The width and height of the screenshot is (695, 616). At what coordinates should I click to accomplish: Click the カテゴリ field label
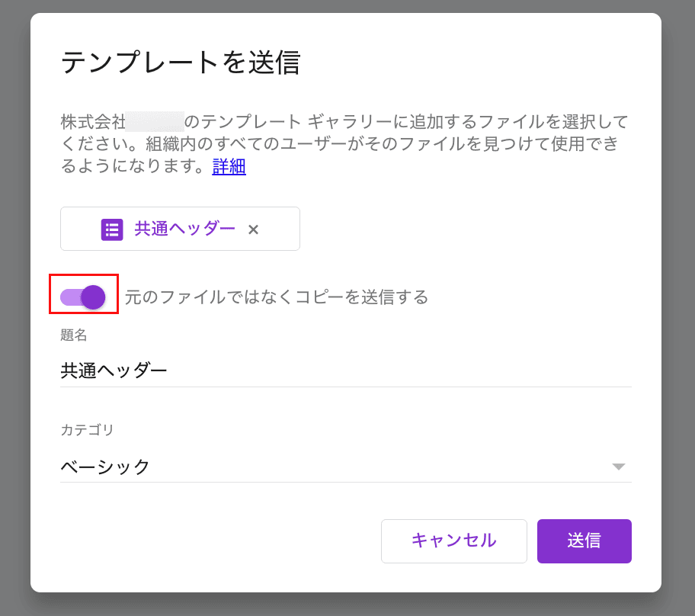click(x=87, y=430)
